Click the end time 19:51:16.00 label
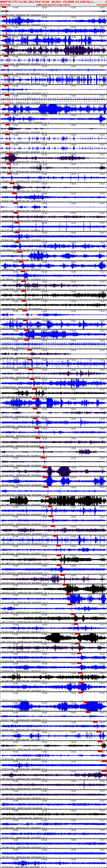107x868 pixels. coord(101,5)
